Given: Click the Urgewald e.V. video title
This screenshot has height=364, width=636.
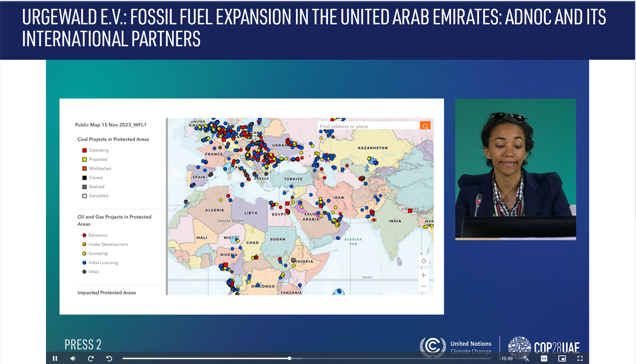Looking at the screenshot, I should pos(314,28).
